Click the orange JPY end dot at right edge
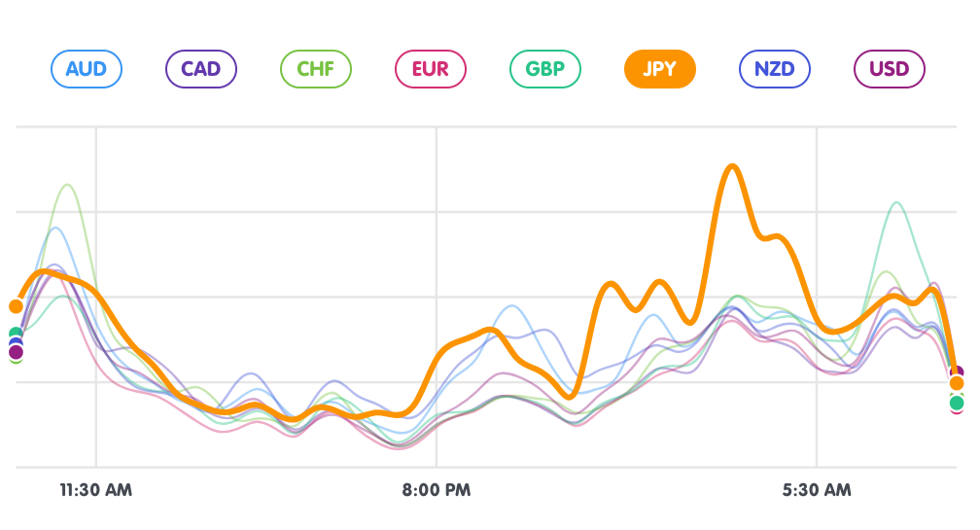 coord(957,383)
